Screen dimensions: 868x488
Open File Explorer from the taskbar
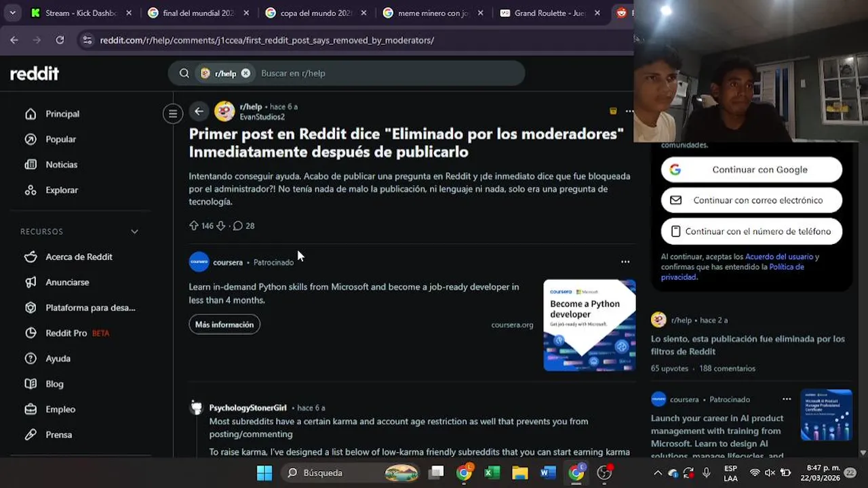pos(519,472)
